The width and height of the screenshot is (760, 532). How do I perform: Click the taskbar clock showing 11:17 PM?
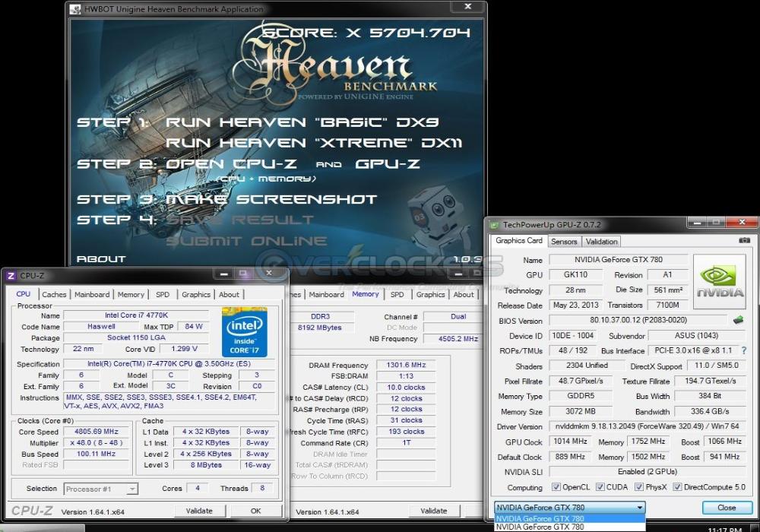[x=724, y=530]
